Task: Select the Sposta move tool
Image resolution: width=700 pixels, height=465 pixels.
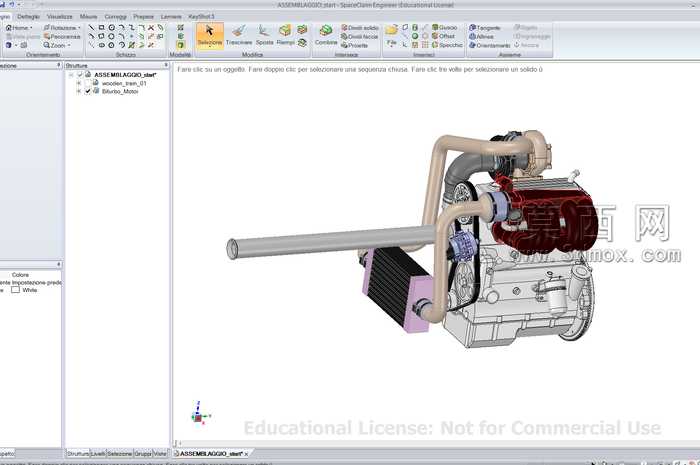Action: tap(264, 35)
